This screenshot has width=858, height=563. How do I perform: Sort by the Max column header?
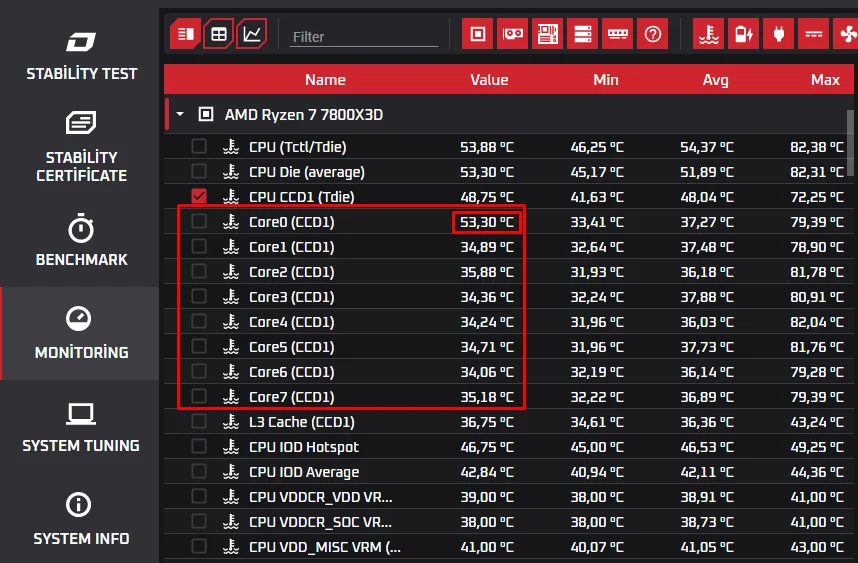coord(825,80)
